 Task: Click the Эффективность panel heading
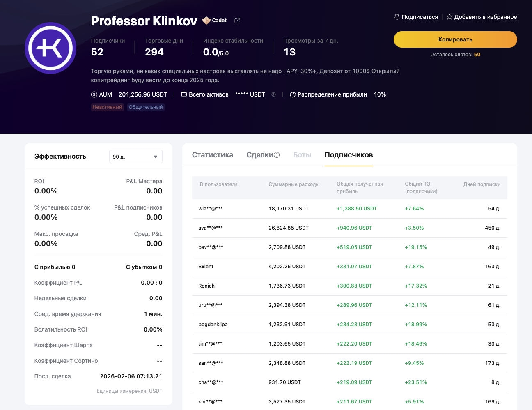point(60,157)
